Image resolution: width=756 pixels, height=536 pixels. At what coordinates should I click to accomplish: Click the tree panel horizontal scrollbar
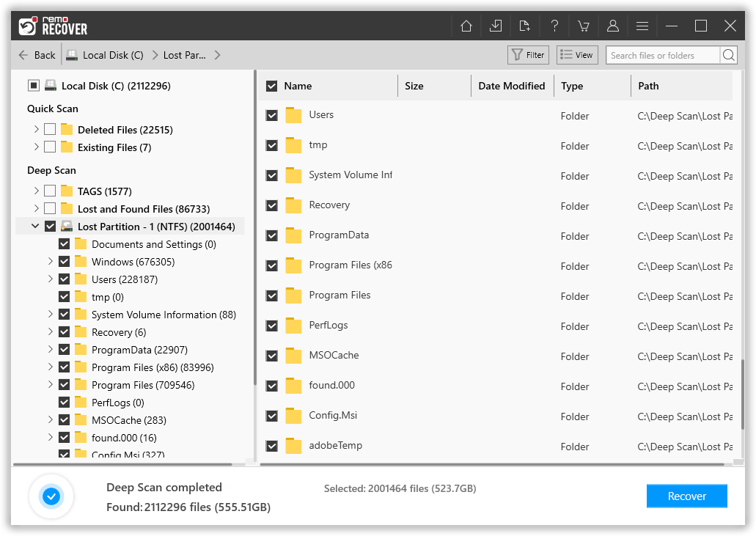122,464
